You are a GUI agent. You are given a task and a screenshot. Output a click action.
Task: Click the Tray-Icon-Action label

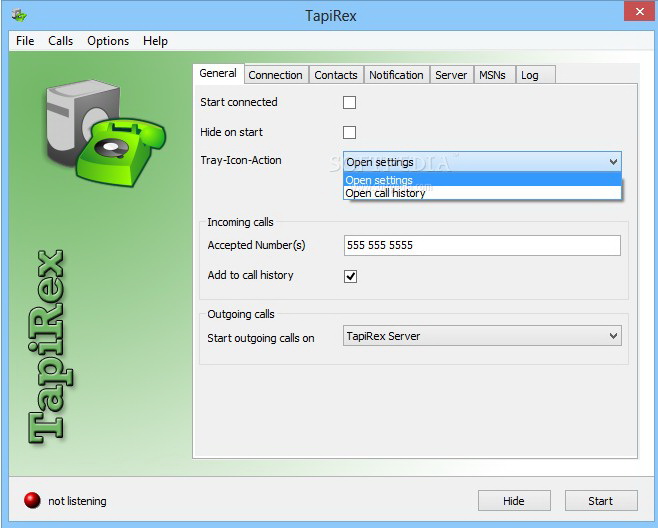[x=241, y=160]
